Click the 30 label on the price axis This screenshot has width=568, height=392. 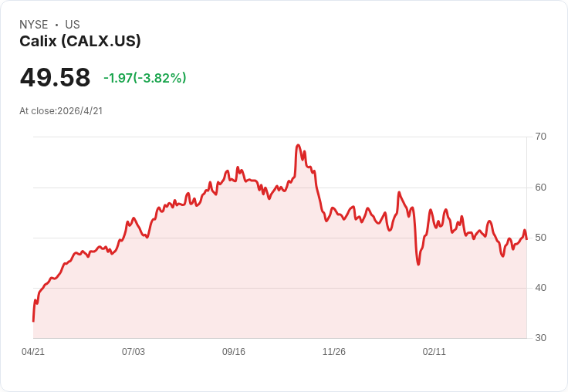tap(541, 338)
